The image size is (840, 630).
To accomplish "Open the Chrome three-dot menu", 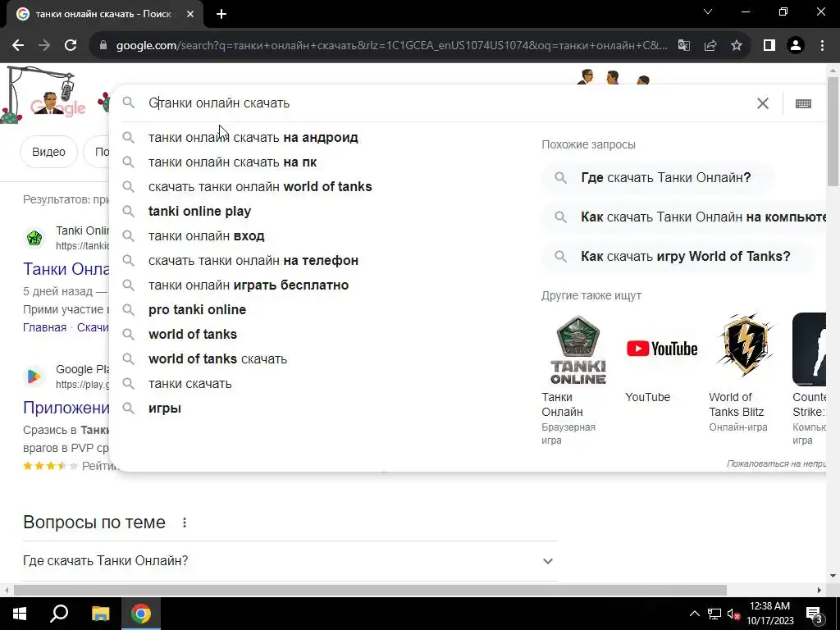I will tap(822, 46).
